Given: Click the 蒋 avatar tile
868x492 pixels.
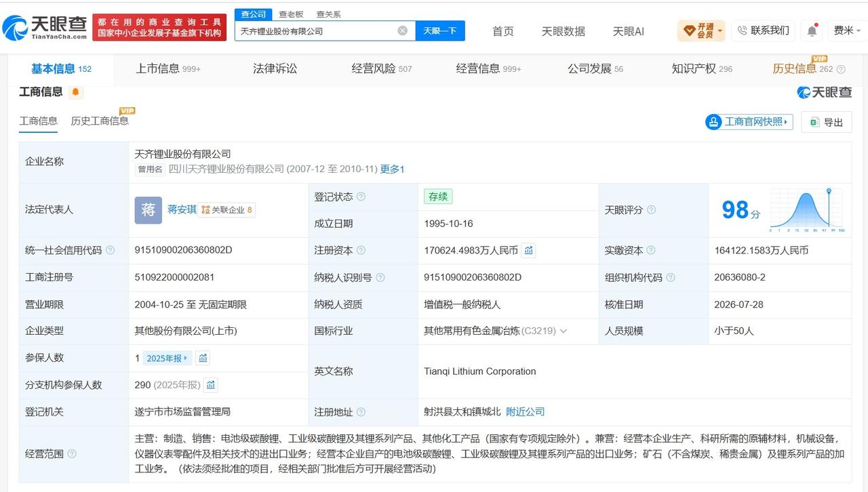Looking at the screenshot, I should pos(148,210).
